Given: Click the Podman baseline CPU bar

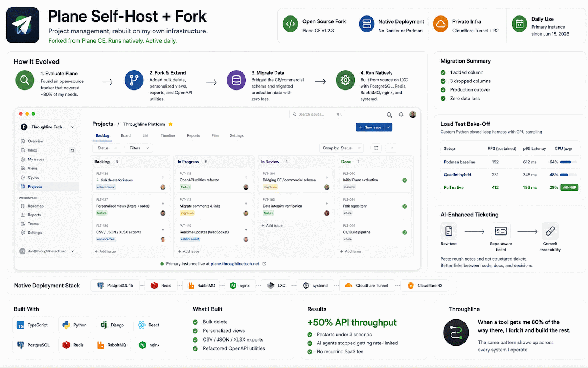Looking at the screenshot, I should click(568, 162).
